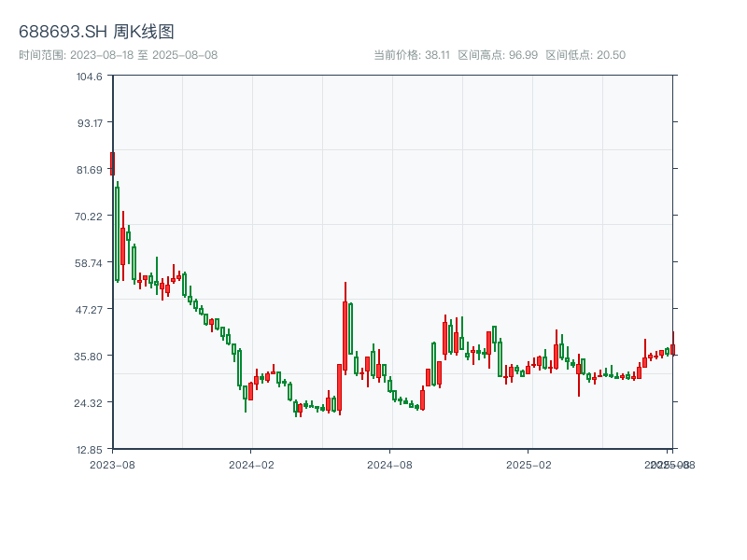The image size is (747, 560).
Task: Click the 2025-02 x-axis date label
Action: [530, 464]
